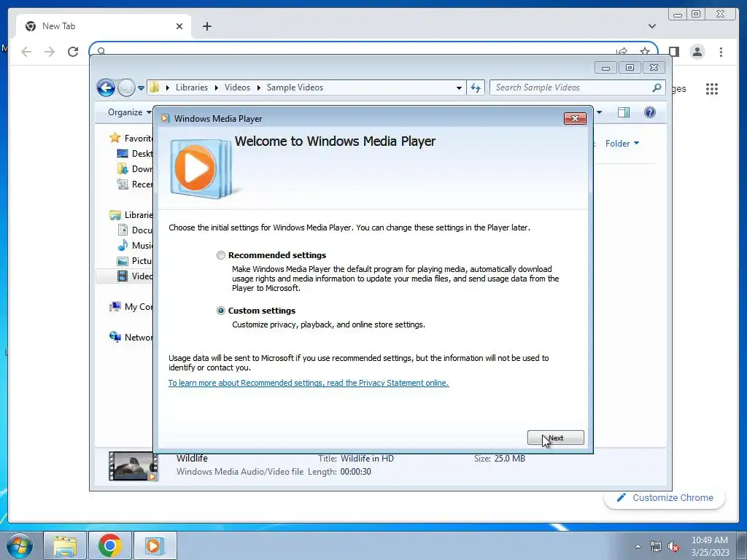Show hidden tray icons arrow

(x=638, y=546)
